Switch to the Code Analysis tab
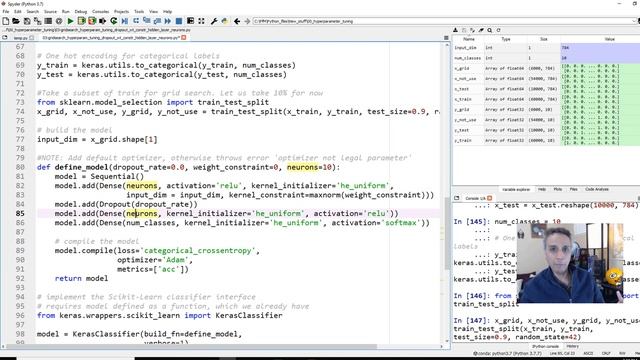This screenshot has height=360, width=640. tap(597, 189)
